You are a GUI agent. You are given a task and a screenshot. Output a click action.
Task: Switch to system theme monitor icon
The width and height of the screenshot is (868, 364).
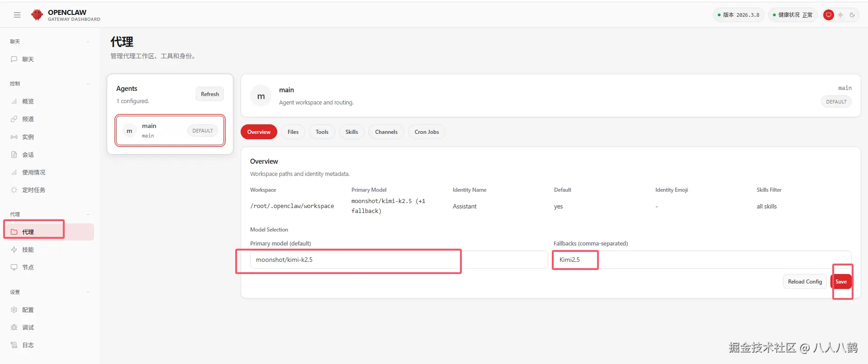(x=829, y=15)
